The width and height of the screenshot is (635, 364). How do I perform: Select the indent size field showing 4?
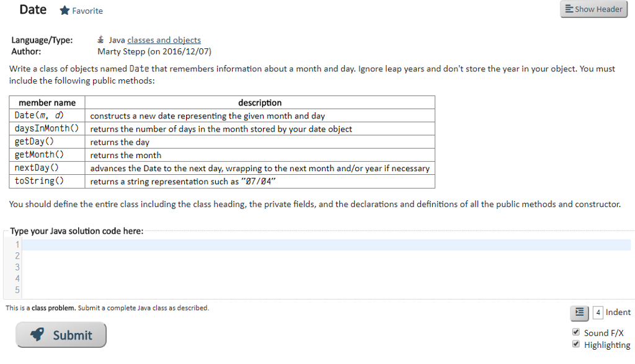tap(597, 313)
